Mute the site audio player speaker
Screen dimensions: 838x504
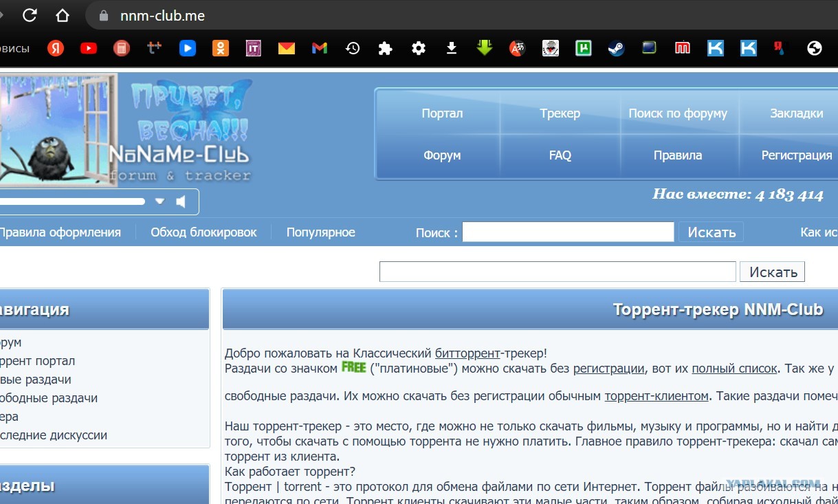point(181,201)
